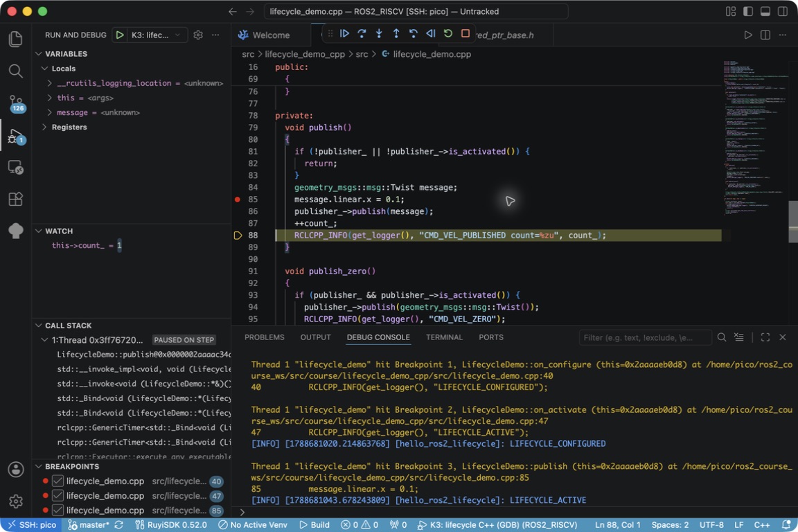
Task: Continue debugging with the Continue button
Action: pyautogui.click(x=344, y=34)
